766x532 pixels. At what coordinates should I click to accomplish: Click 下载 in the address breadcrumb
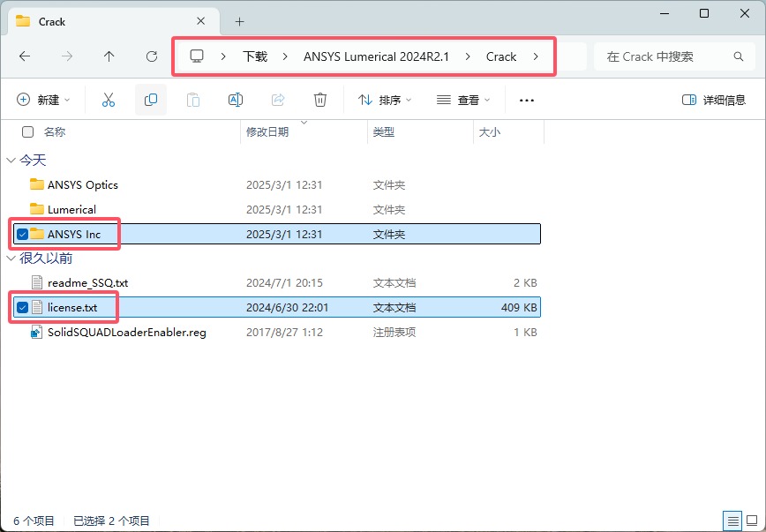coord(255,56)
